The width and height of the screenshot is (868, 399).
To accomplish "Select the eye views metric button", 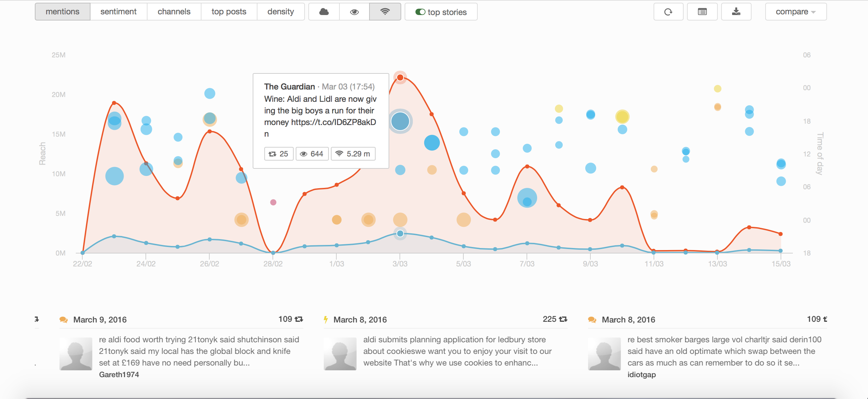I will (x=354, y=12).
